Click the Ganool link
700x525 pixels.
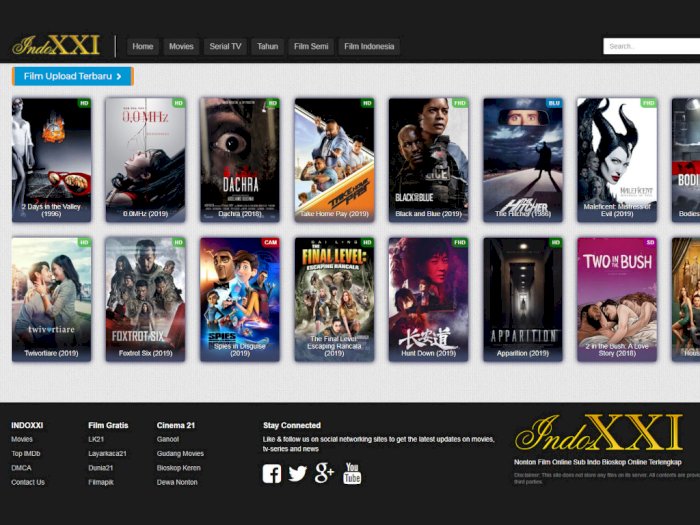(168, 439)
